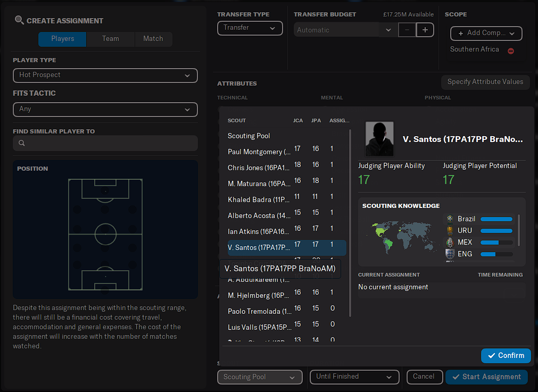This screenshot has height=392, width=538.
Task: Open the Until Finished duration dropdown
Action: [x=354, y=377]
